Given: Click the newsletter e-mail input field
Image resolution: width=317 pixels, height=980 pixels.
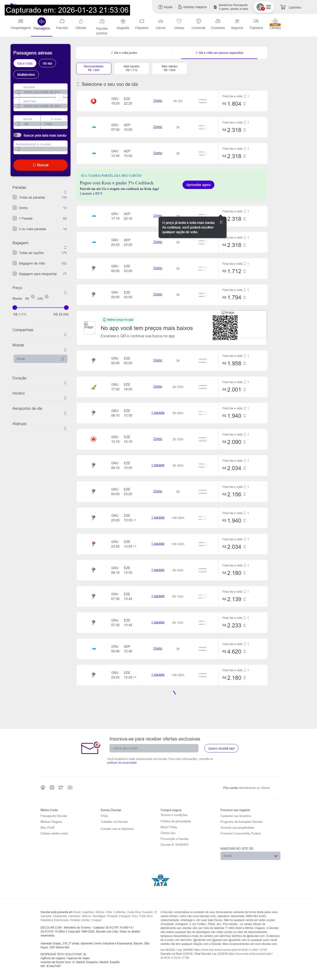Looking at the screenshot, I should [154, 748].
